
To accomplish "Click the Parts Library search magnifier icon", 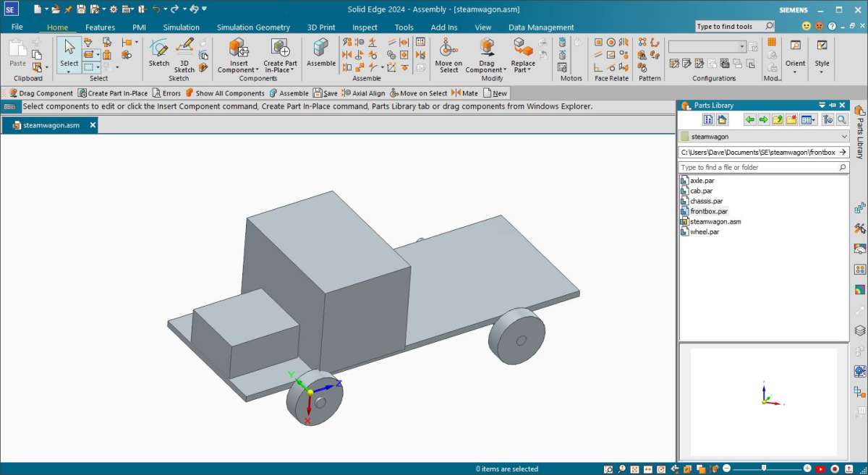I will point(842,120).
